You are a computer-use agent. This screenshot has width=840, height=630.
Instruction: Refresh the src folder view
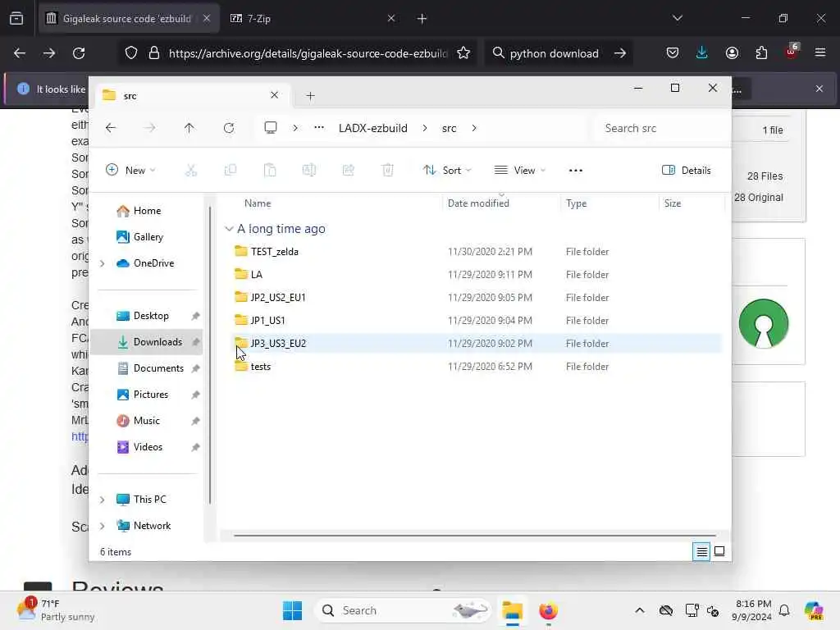[x=229, y=128]
